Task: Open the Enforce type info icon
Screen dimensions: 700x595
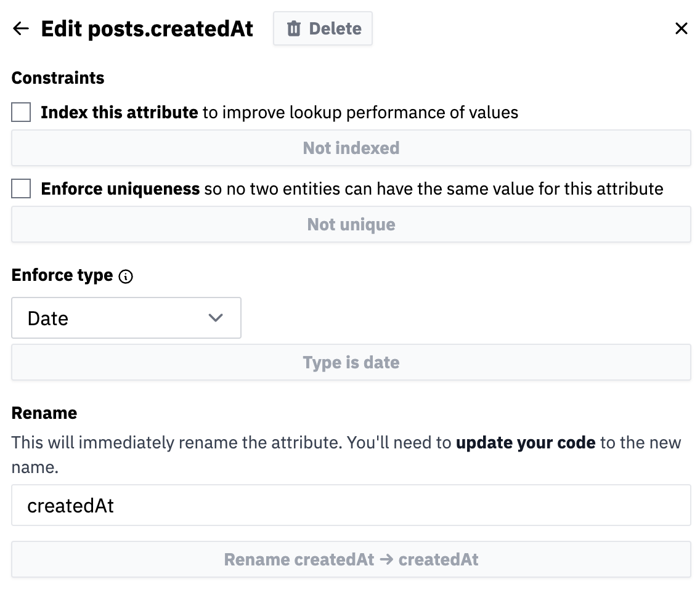Action: 126,277
